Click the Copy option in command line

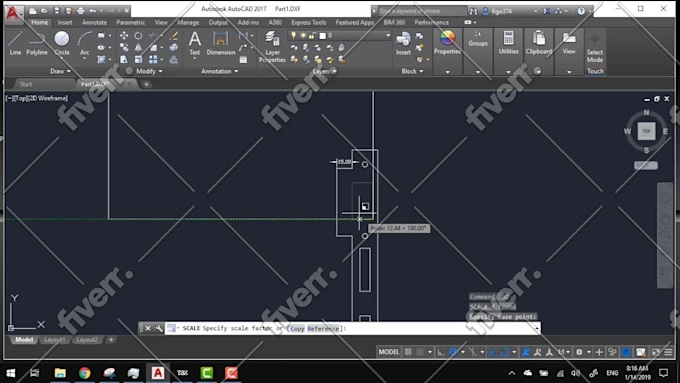point(297,328)
